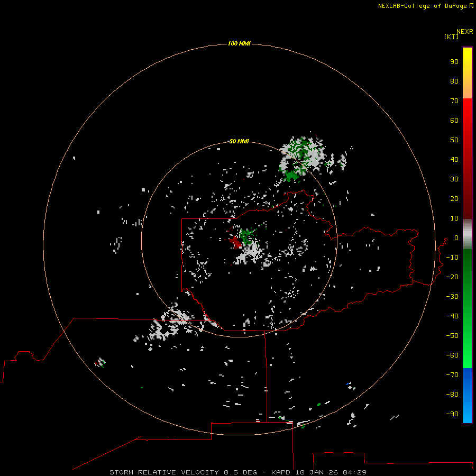476x476 pixels.
Task: Click the -60 value on velocity scale
Action: click(x=452, y=355)
